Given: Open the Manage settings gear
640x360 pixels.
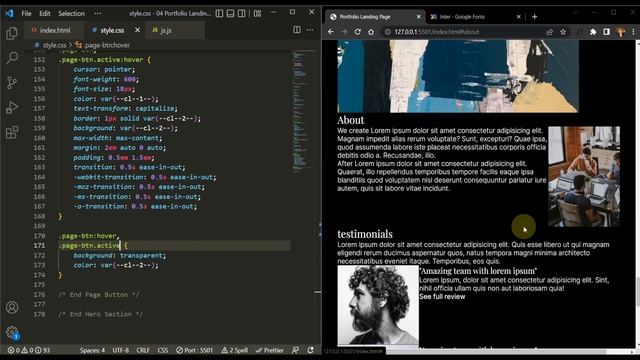Looking at the screenshot, I should [x=12, y=332].
